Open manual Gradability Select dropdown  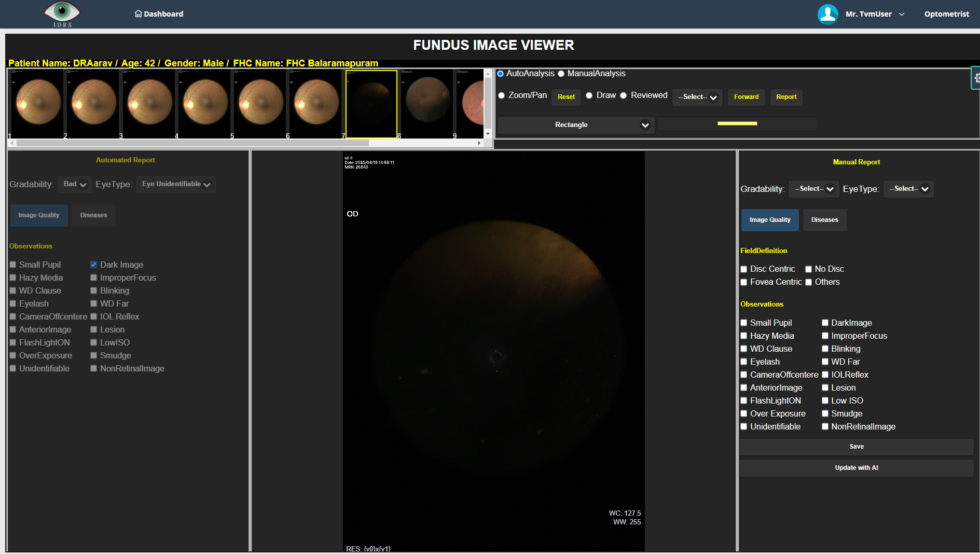coord(813,189)
